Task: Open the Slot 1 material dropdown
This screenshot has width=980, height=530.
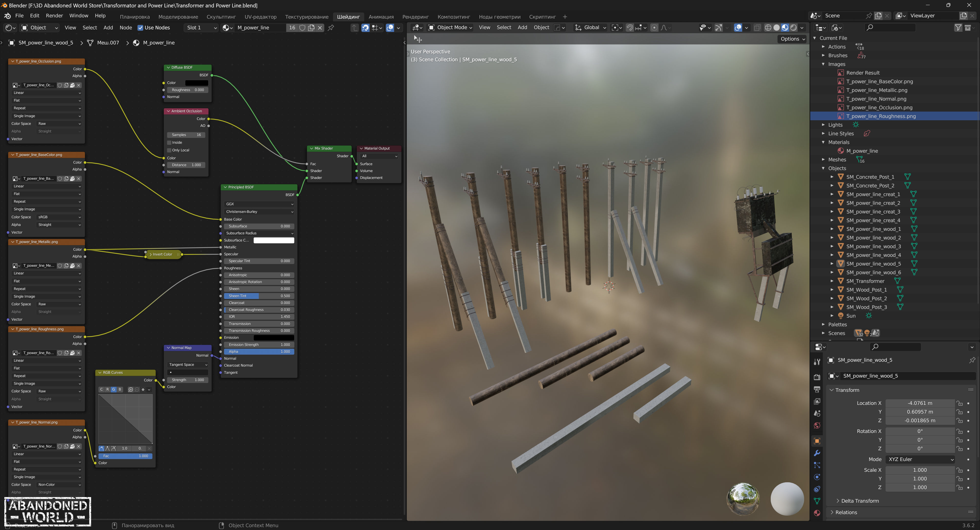Action: pos(201,27)
